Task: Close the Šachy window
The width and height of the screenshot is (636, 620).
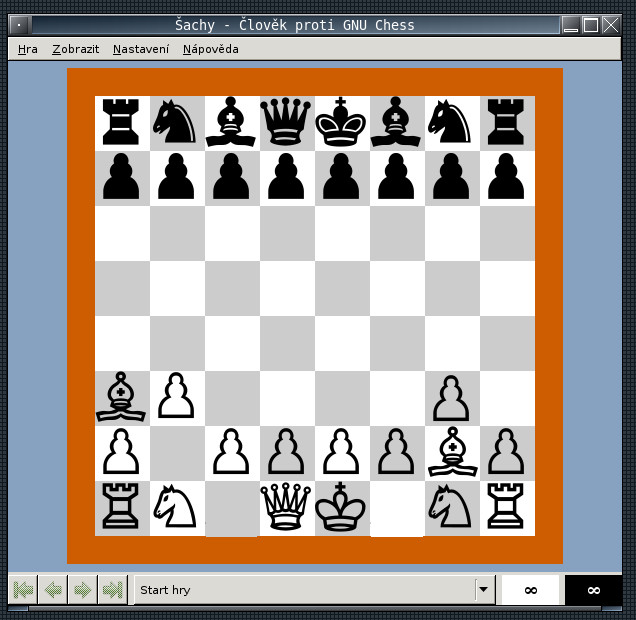Action: click(610, 25)
